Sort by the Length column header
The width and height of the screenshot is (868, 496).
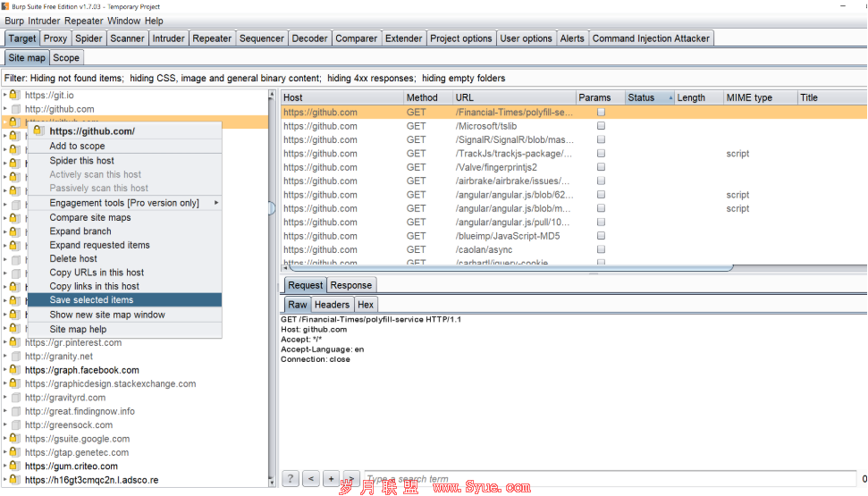coord(699,97)
